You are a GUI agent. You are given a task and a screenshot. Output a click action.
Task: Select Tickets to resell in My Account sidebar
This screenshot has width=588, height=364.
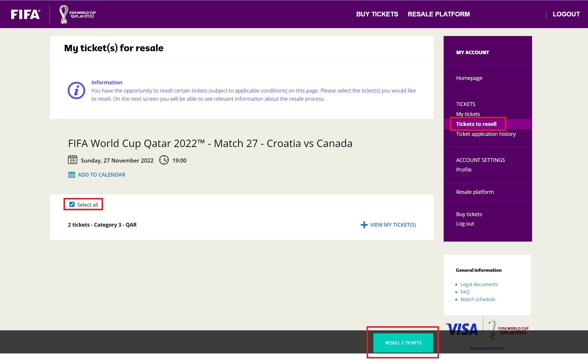[x=476, y=124]
